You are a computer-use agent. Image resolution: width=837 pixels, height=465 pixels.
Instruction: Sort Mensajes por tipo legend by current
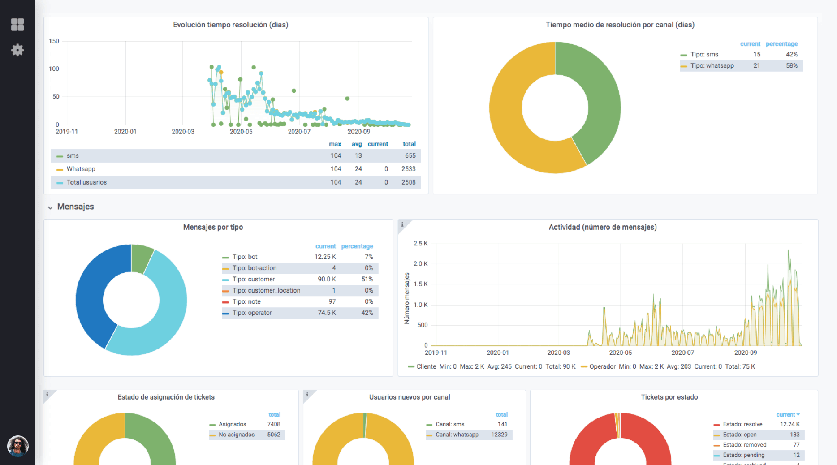pos(326,246)
